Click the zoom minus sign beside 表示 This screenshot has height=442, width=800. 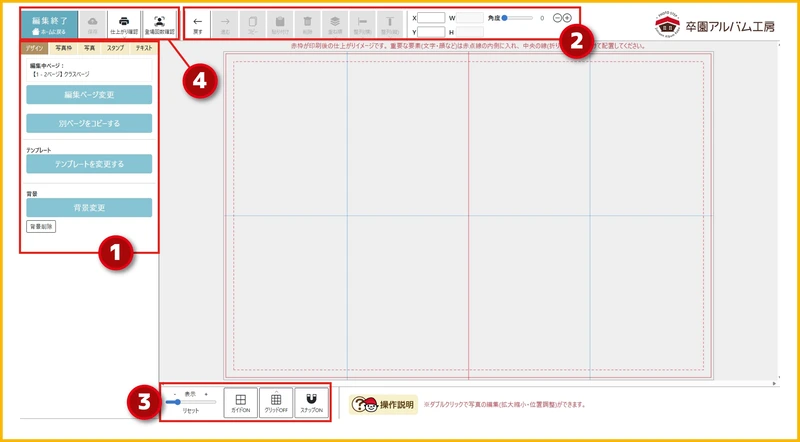[x=175, y=395]
